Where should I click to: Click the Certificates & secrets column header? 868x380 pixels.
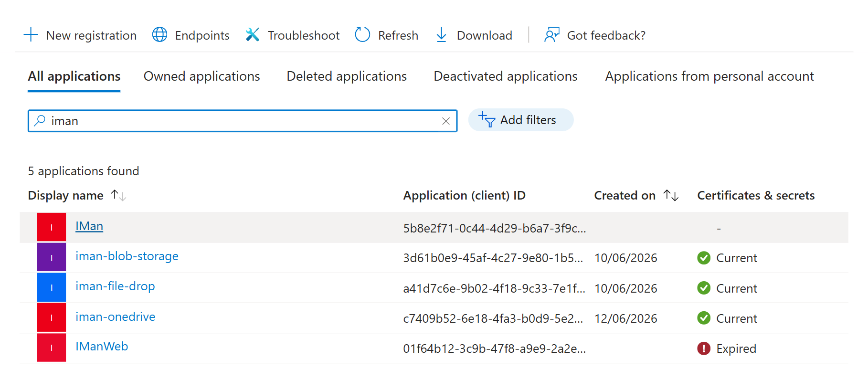tap(756, 195)
